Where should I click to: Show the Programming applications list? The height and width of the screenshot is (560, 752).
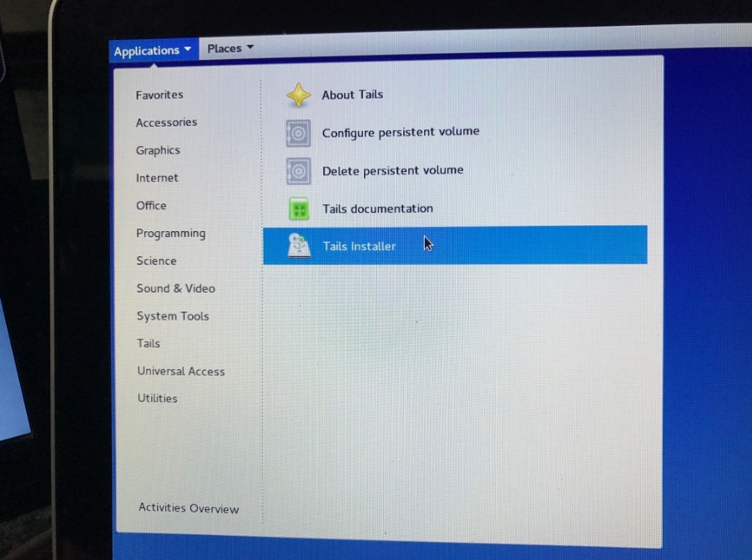pyautogui.click(x=170, y=234)
